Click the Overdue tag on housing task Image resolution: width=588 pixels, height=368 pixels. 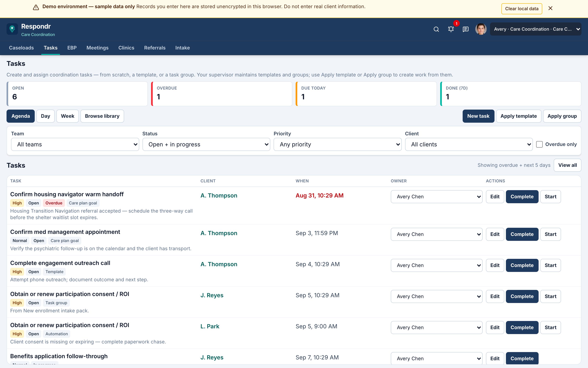pos(54,203)
